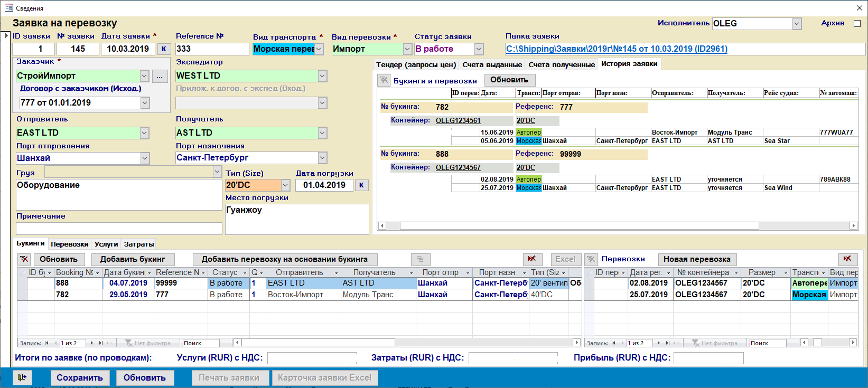The width and height of the screenshot is (868, 388).
Task: Switch to Счета выданные tab
Action: pos(492,64)
